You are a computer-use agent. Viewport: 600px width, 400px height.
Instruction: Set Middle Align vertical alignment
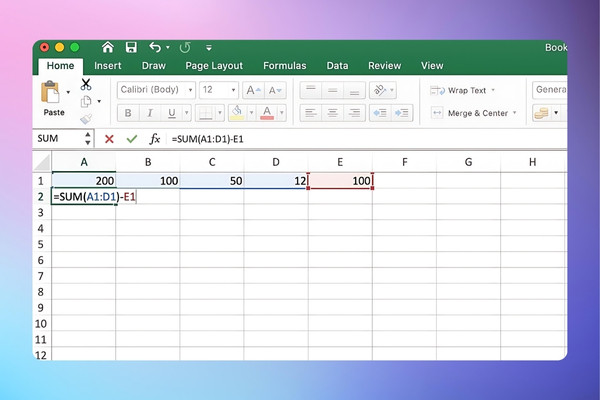click(x=333, y=90)
